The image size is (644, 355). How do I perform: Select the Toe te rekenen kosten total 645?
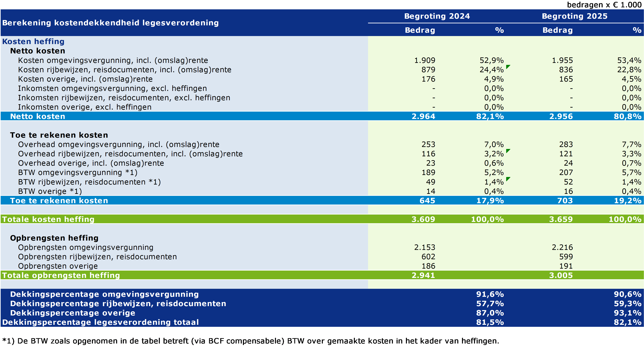click(x=427, y=201)
